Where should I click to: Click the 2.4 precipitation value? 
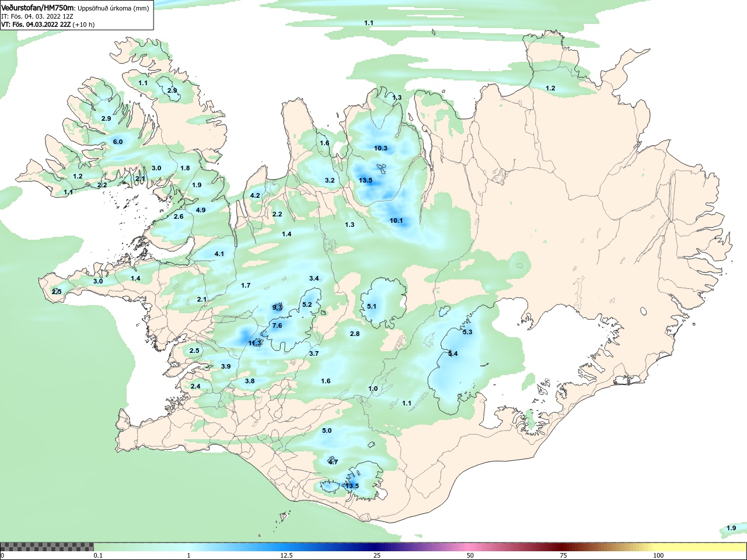(196, 386)
